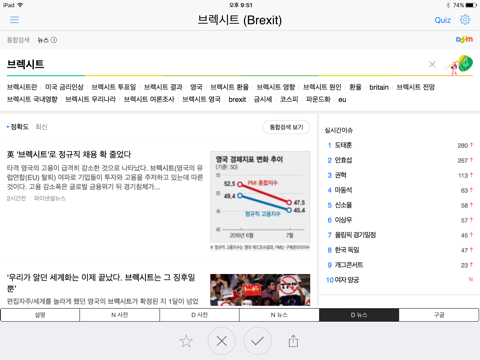Open the hamburger menu icon

(14, 20)
